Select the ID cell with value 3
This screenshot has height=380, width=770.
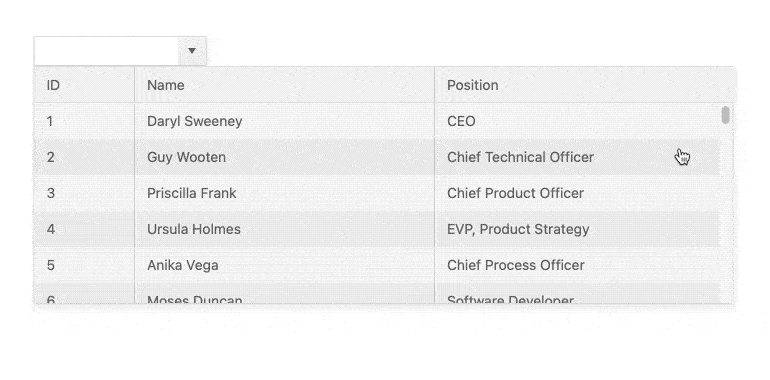coord(84,193)
